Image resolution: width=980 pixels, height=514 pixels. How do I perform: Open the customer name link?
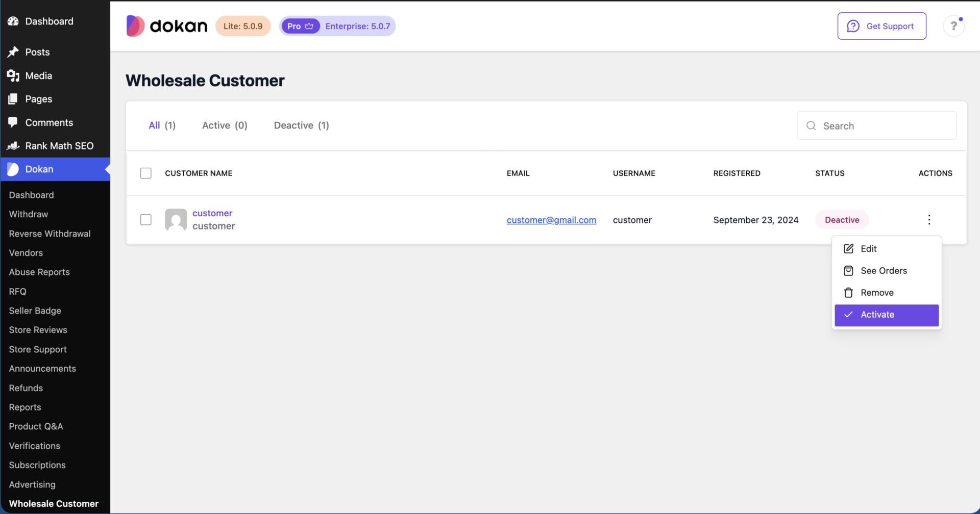pyautogui.click(x=212, y=213)
